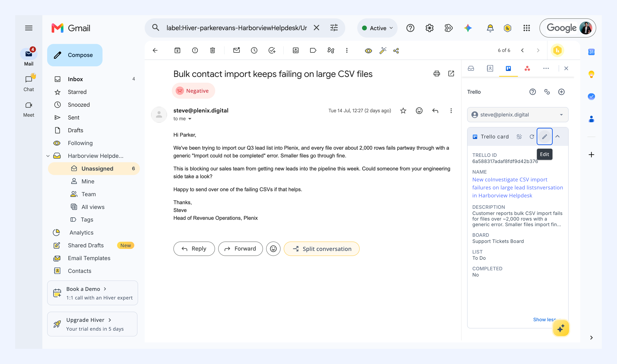Viewport: 617px width, 364px height.
Task: Go back to the conversation list
Action: coord(155,51)
